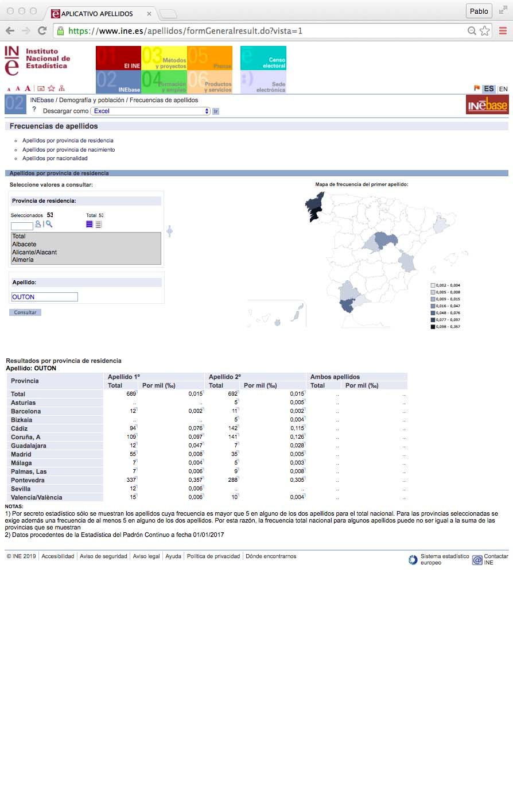Viewport: 513px width, 812px height.
Task: Click the magnifier search icon in province filter
Action: tap(49, 224)
